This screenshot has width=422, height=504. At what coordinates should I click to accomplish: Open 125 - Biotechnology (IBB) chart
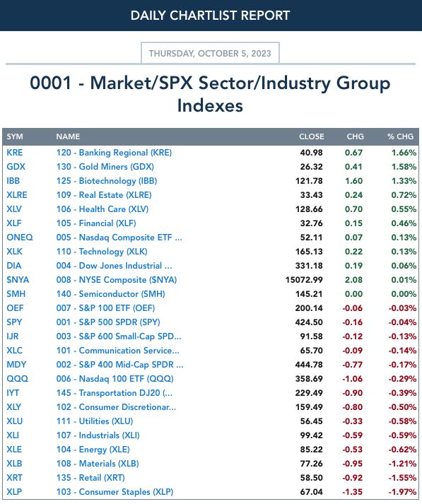point(107,181)
